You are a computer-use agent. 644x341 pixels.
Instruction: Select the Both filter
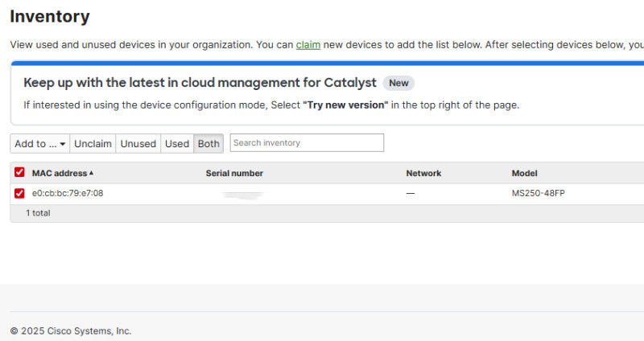208,144
